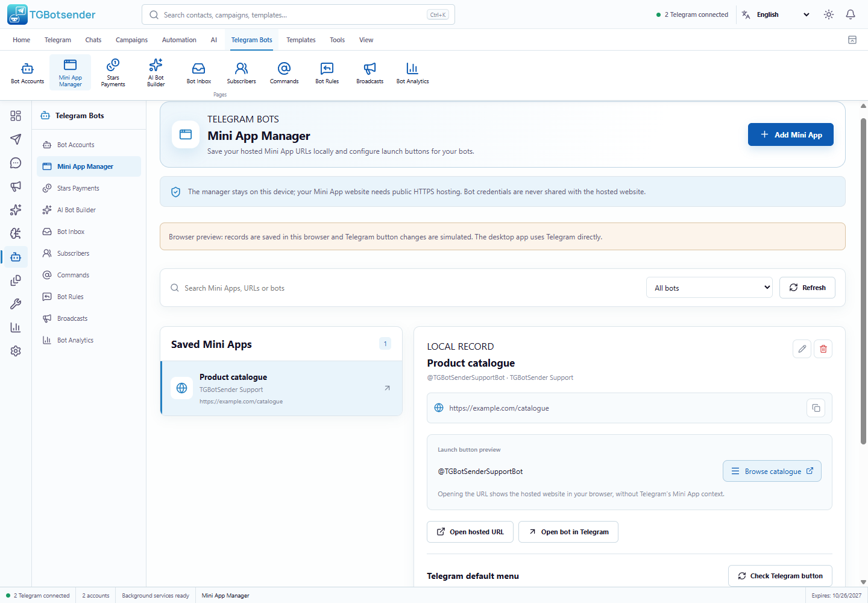
Task: Select Broadcasts in sidebar list
Action: tap(89, 318)
